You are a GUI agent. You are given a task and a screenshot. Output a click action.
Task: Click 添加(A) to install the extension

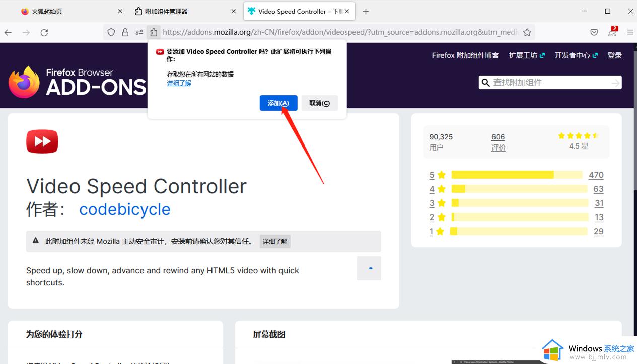(x=278, y=103)
